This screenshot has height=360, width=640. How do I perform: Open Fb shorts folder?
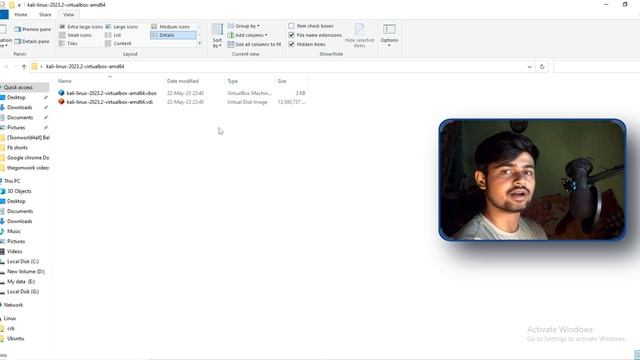[17, 147]
